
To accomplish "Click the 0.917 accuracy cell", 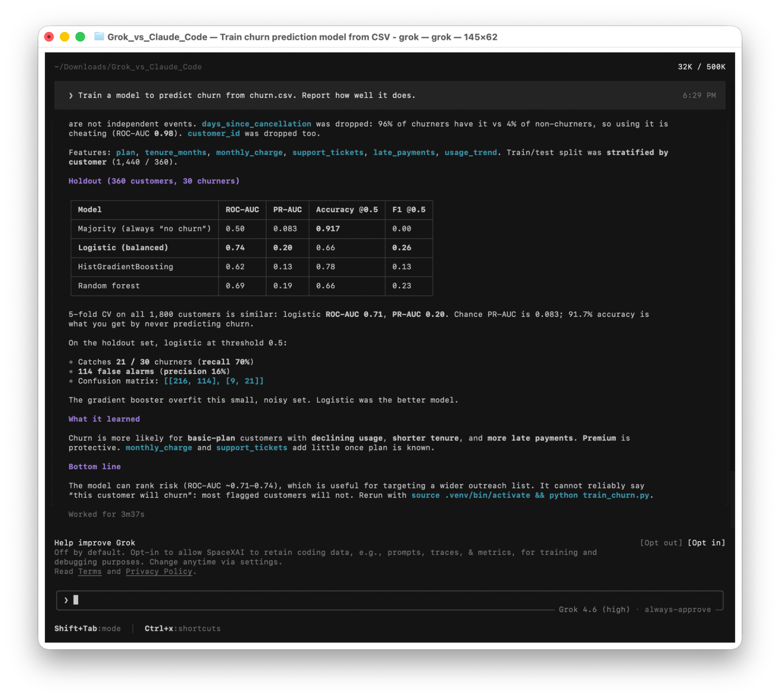I will point(328,229).
